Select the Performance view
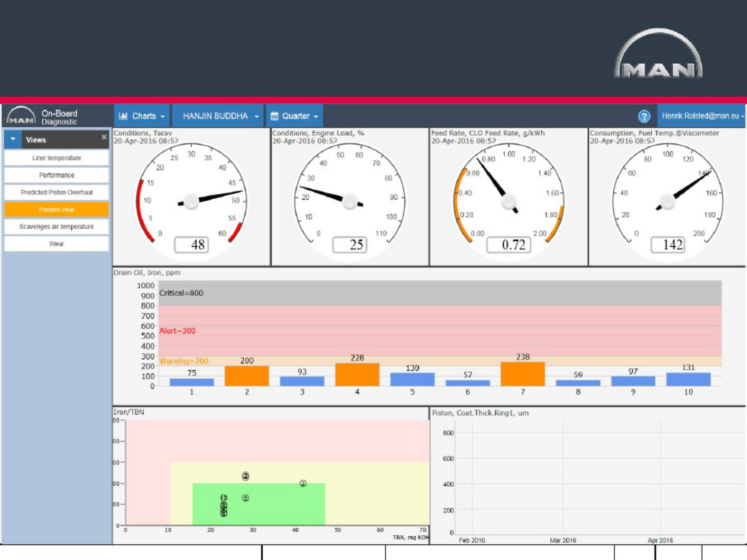 57,175
